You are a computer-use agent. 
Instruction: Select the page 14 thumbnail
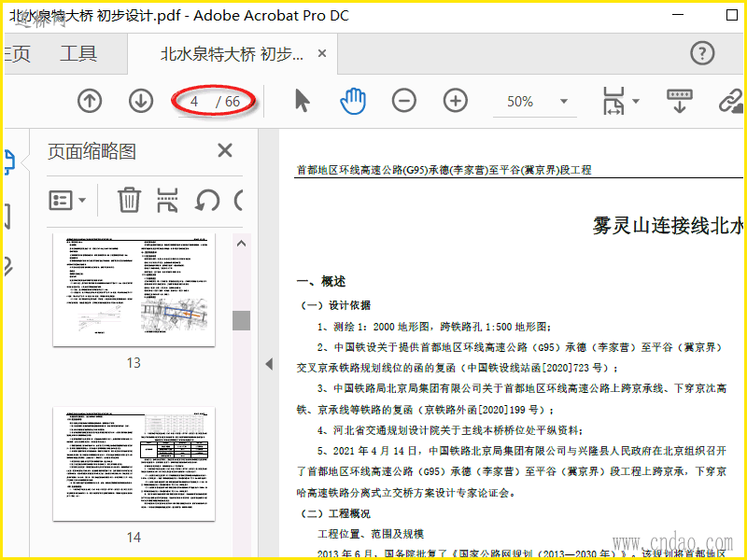[x=134, y=464]
